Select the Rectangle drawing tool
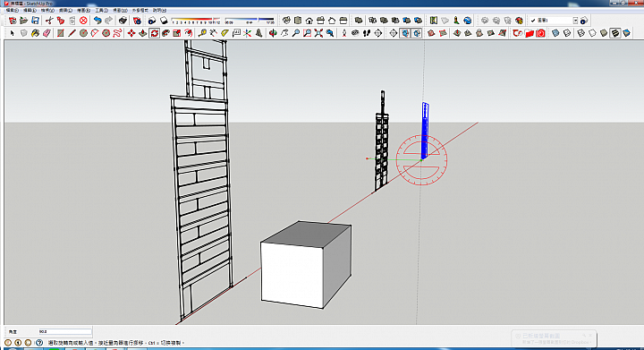The width and height of the screenshot is (644, 350). point(61,33)
